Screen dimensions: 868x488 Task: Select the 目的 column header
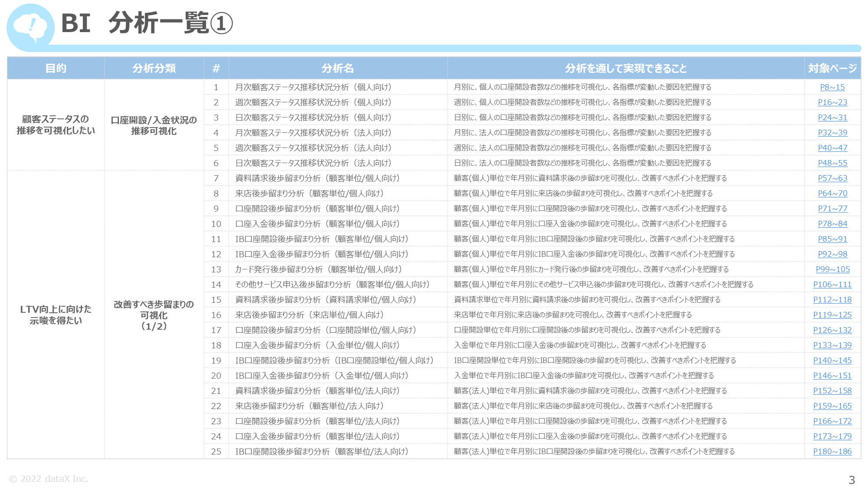(x=56, y=68)
